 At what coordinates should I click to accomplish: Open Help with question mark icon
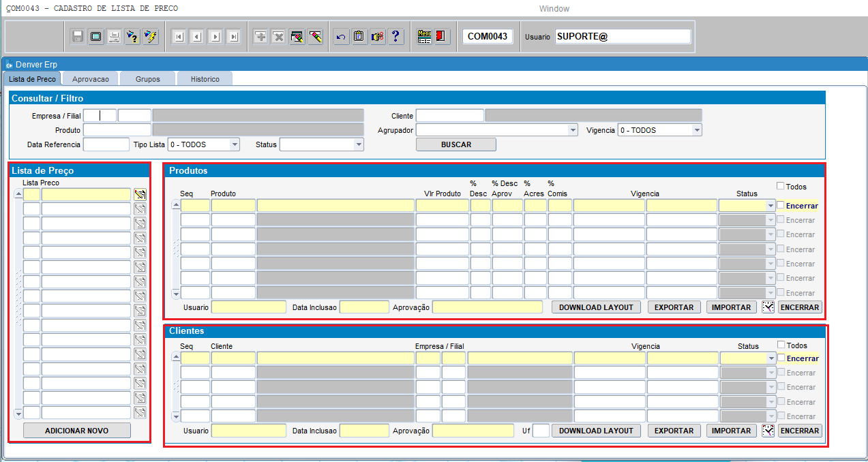click(396, 37)
